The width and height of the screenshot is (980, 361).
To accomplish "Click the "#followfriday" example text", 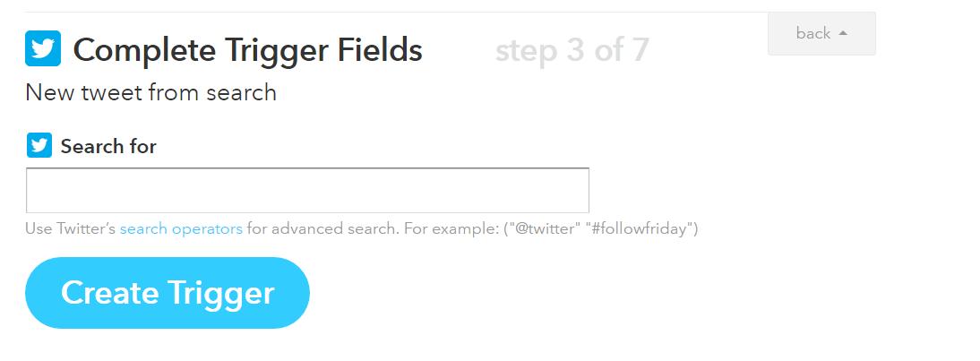I will pyautogui.click(x=641, y=228).
